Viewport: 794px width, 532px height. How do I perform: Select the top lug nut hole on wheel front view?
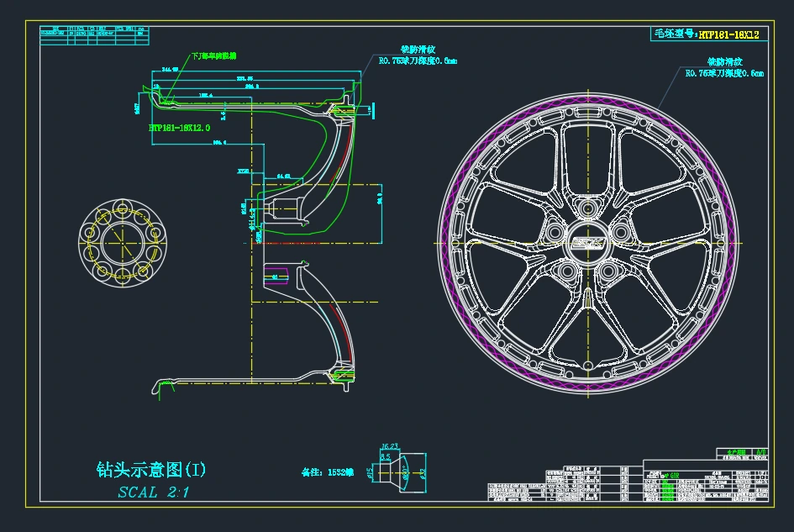pyautogui.click(x=588, y=208)
